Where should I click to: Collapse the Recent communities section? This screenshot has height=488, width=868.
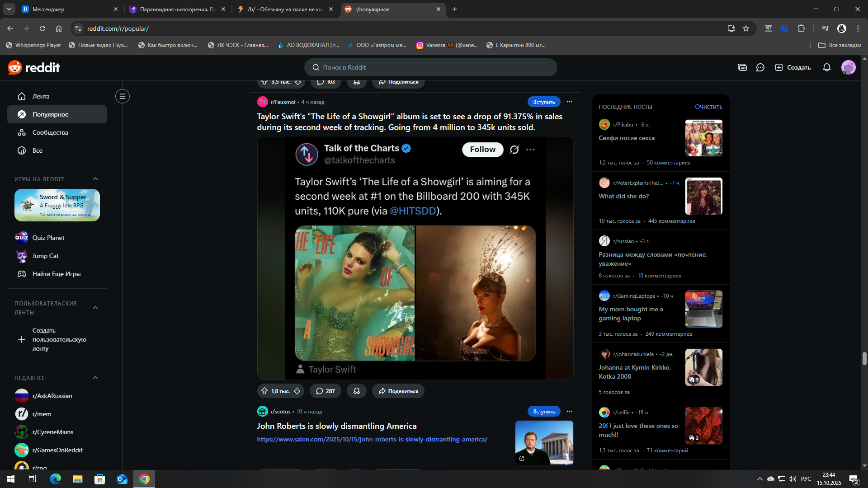click(x=95, y=378)
